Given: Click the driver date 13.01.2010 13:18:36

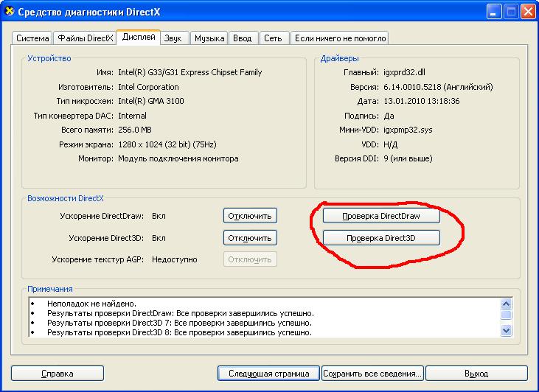Looking at the screenshot, I should [422, 102].
